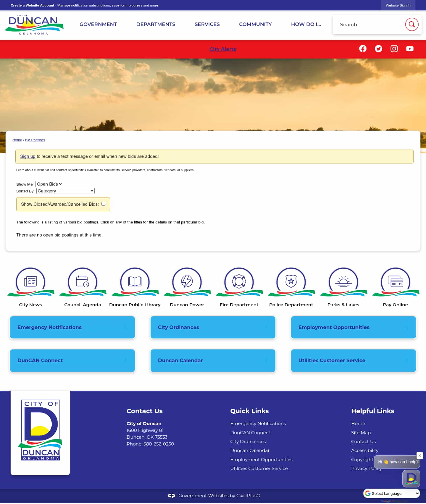Open footer DunCAN Connect quick link
The image size is (426, 504).
(250, 433)
